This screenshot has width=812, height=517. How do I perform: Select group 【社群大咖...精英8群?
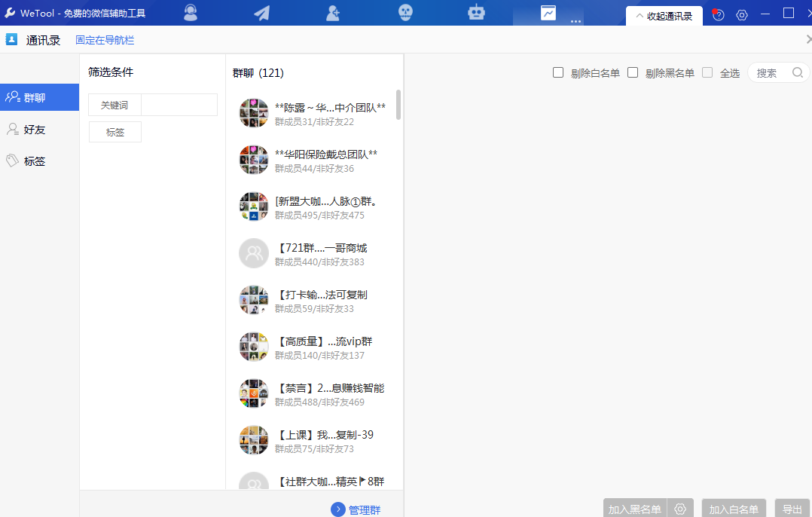click(x=315, y=480)
